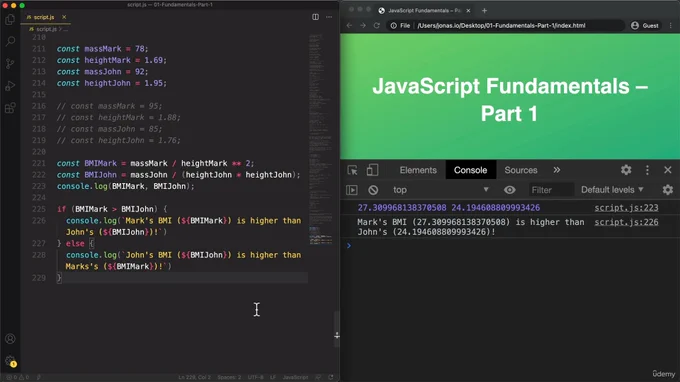Toggle the device toolbar in DevTools
The width and height of the screenshot is (680, 382).
point(372,170)
